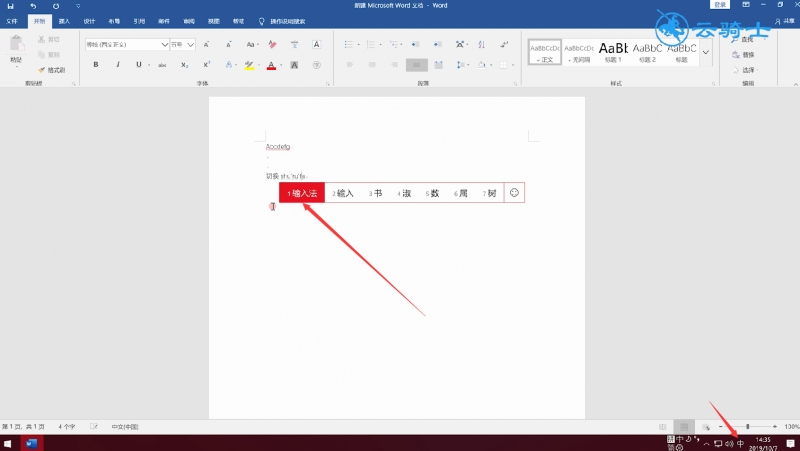Switch to the web layout view button
Viewport: 800px width, 451px height.
[706, 427]
